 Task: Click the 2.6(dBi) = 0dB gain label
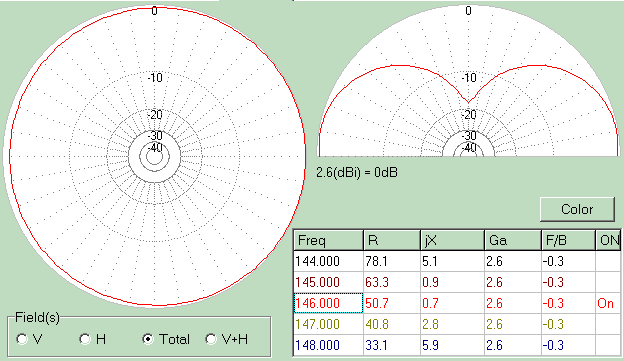357,173
